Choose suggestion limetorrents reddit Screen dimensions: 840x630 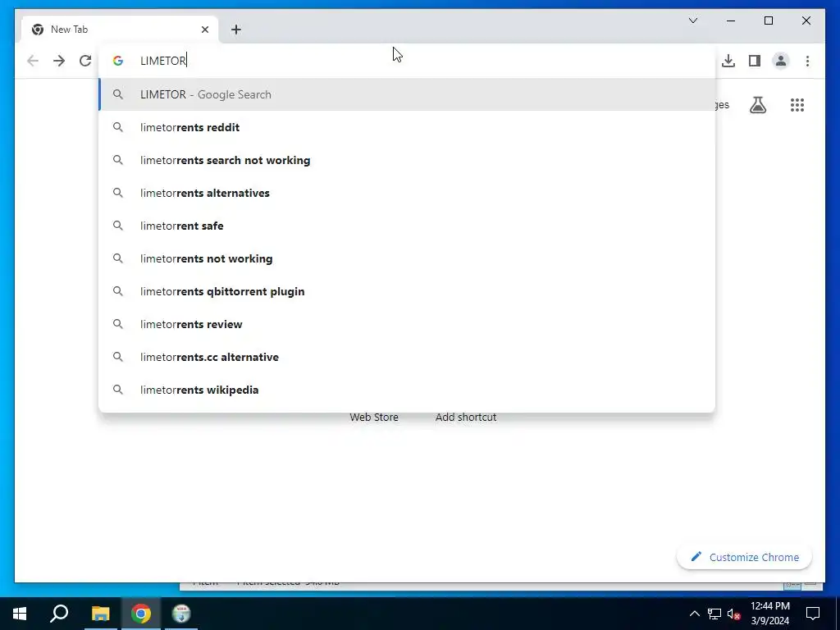(x=407, y=127)
